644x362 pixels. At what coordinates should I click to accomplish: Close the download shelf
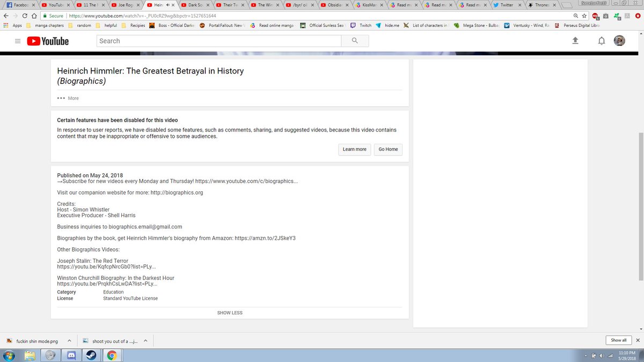638,340
